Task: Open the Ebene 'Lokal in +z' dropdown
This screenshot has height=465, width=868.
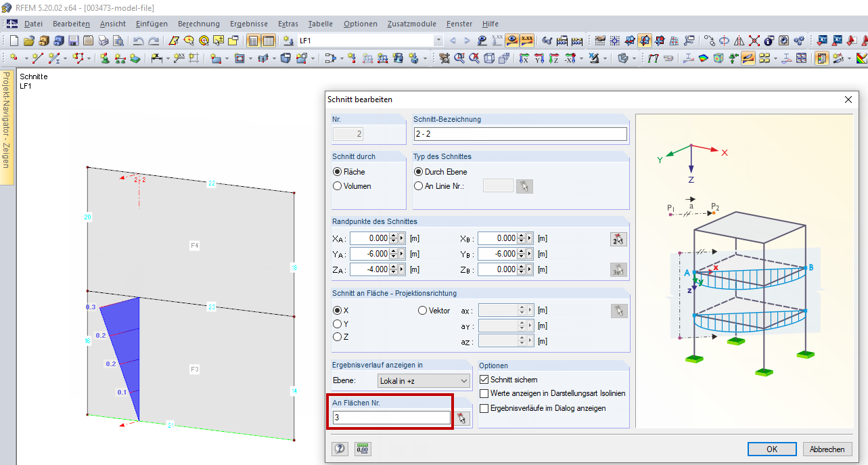Action: (x=423, y=381)
